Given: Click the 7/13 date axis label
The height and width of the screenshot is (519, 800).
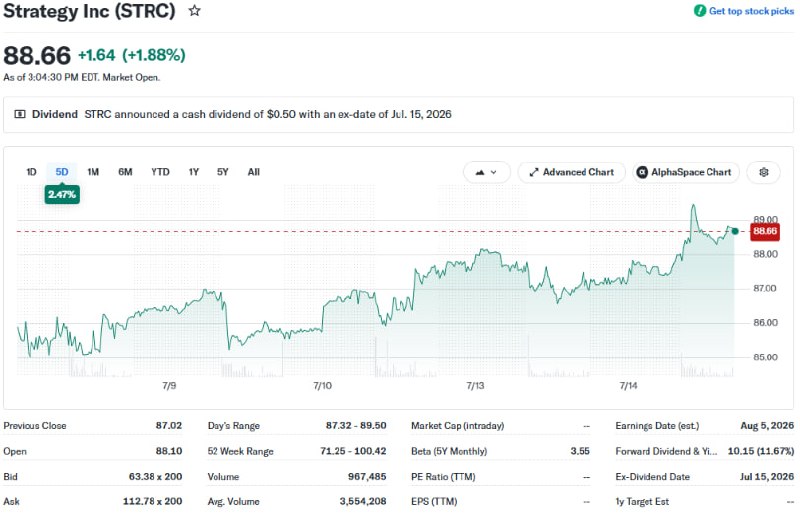Looking at the screenshot, I should (476, 386).
